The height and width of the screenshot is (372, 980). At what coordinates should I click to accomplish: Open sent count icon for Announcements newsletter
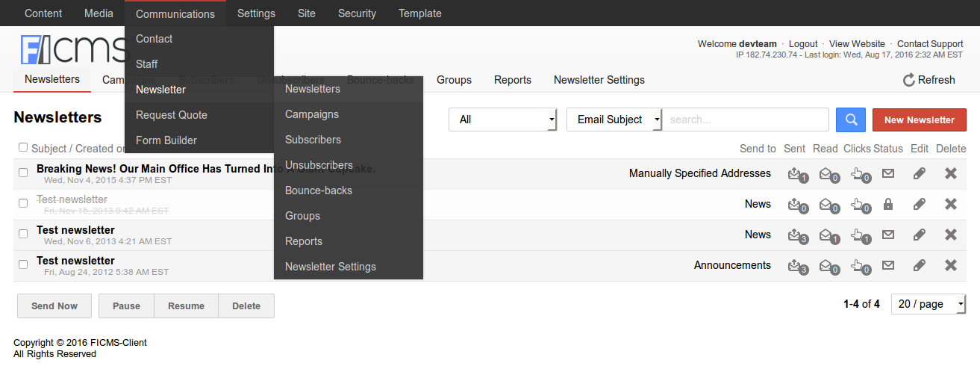[x=796, y=266]
